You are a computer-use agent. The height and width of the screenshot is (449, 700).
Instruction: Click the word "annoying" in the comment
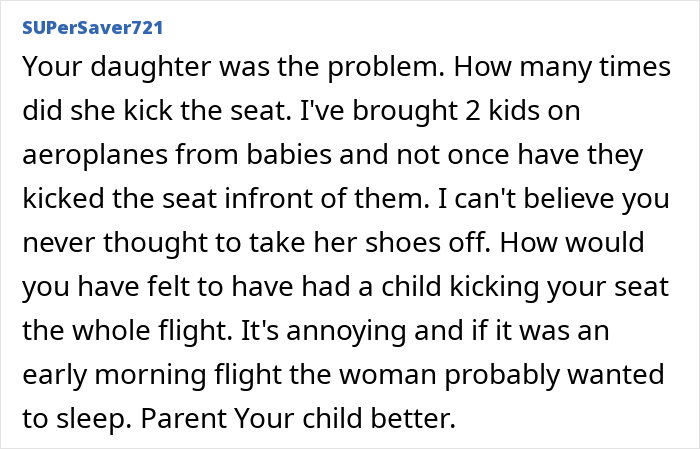click(346, 333)
